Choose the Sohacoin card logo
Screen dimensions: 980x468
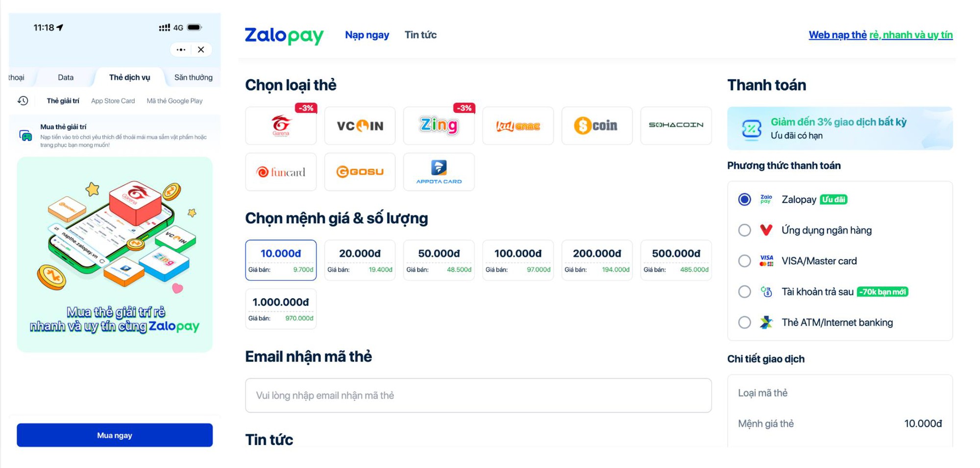676,126
